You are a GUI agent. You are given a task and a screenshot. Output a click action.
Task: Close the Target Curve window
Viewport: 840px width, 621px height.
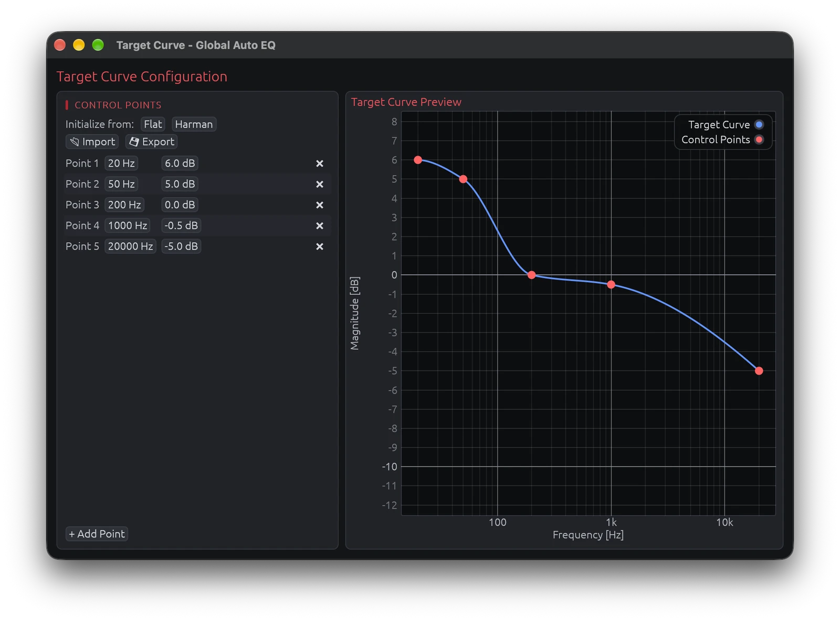(x=60, y=45)
